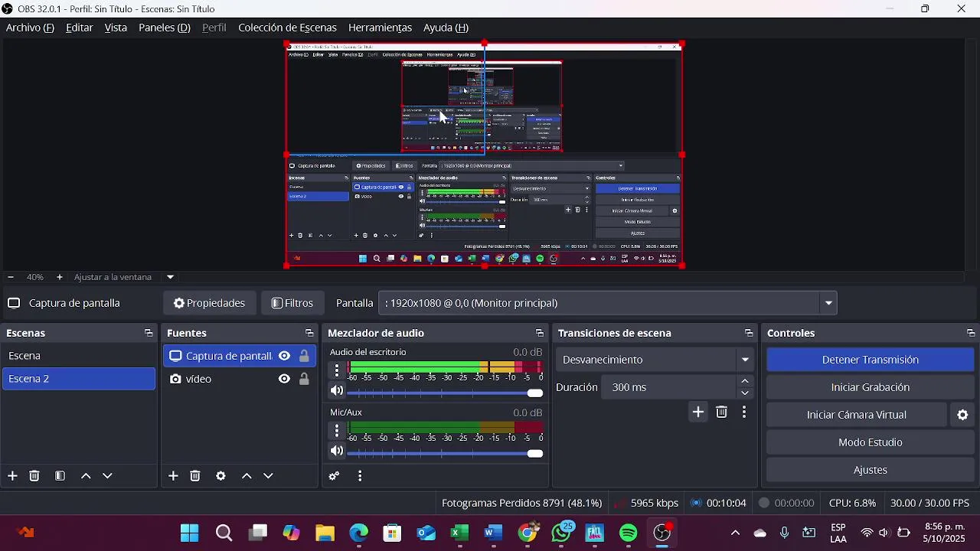Undock the Transiciones de escena panel

(749, 333)
